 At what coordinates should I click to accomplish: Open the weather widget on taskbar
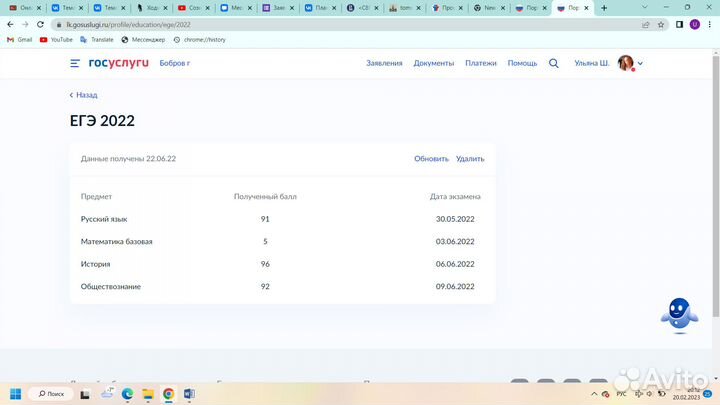point(107,394)
